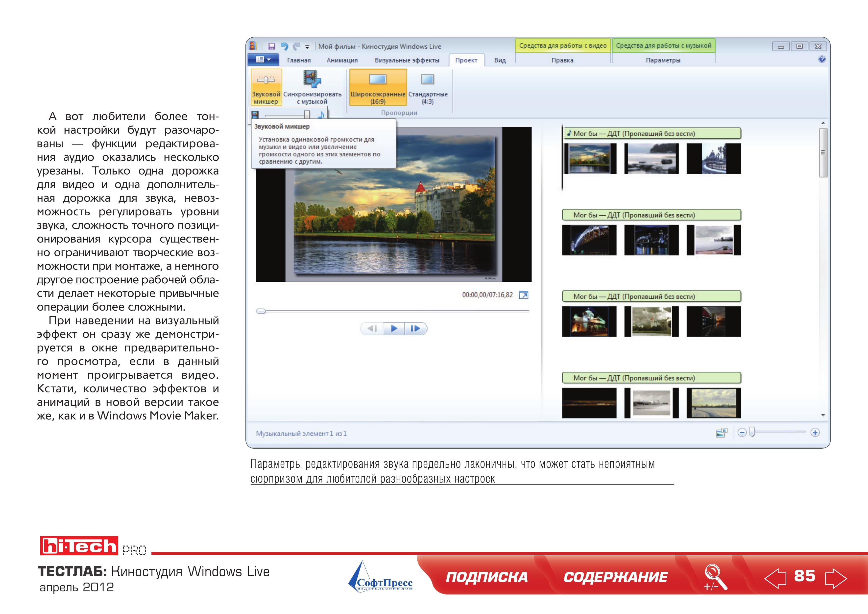Click the full screen preview icon
The width and height of the screenshot is (868, 614).
(x=524, y=295)
